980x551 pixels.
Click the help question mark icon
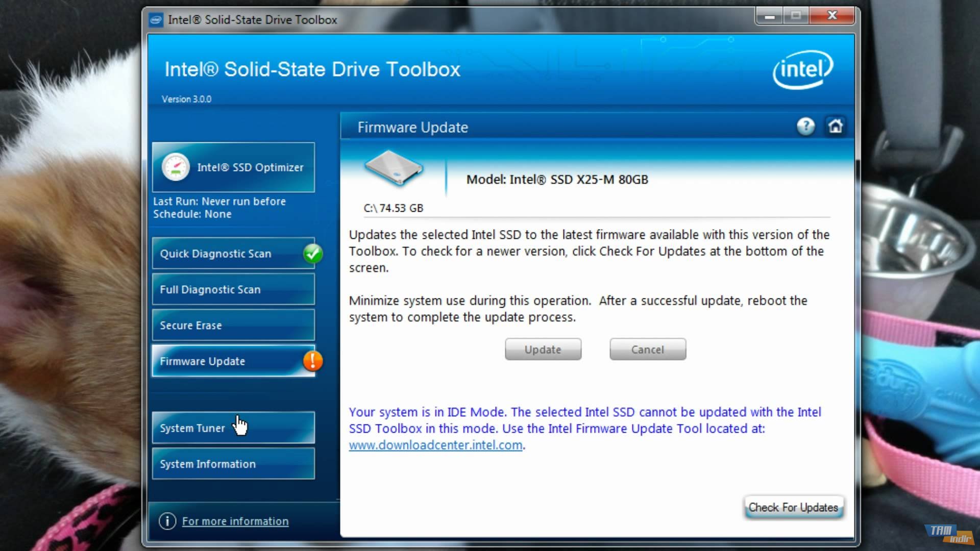[x=805, y=126]
